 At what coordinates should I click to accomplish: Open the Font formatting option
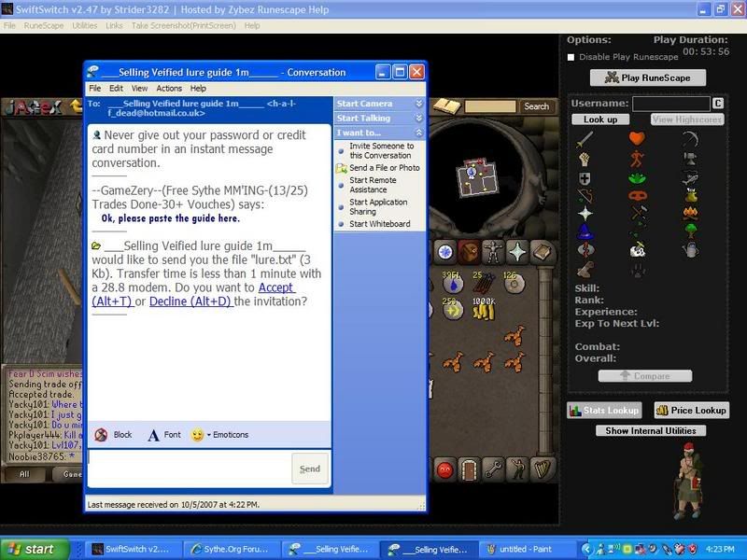[x=164, y=435]
